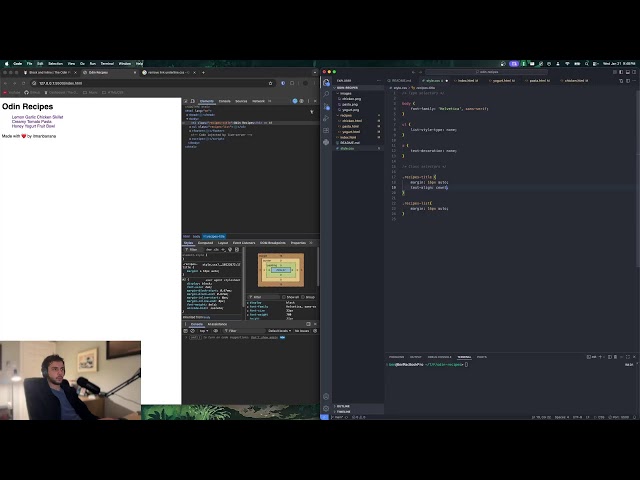Select body breadcrumb in DevTools elements path
640x480 pixels.
196,236
